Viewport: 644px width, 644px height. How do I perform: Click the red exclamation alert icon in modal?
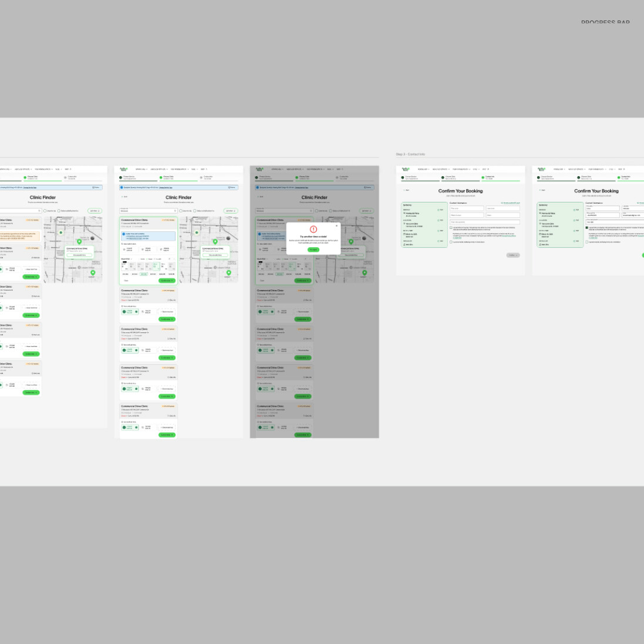point(313,229)
